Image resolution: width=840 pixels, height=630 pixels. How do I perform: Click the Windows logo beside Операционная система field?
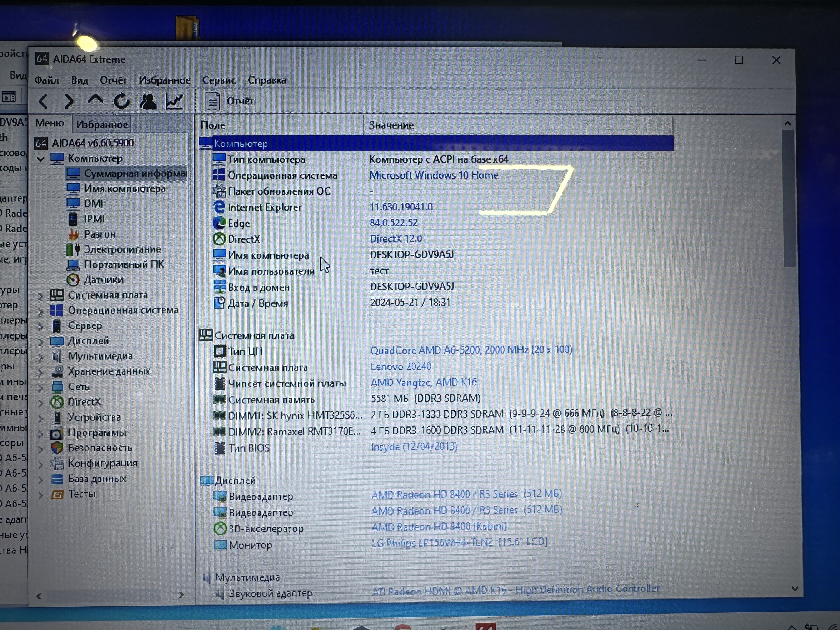point(219,175)
